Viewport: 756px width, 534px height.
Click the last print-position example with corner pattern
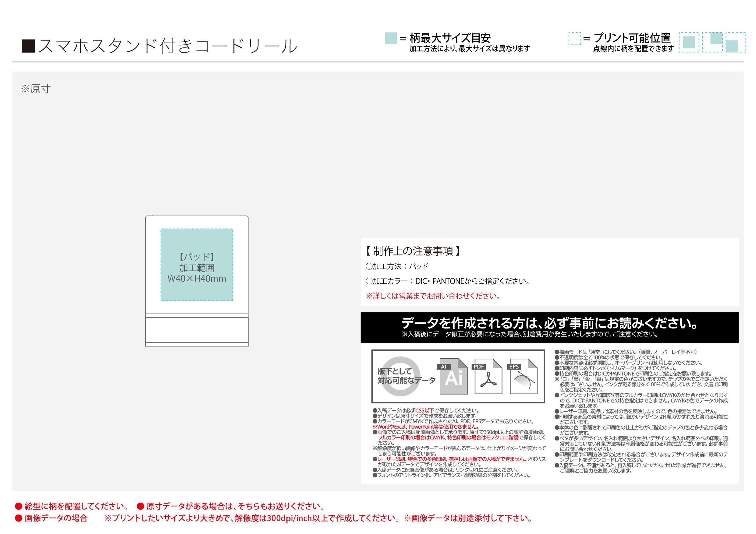point(736,42)
